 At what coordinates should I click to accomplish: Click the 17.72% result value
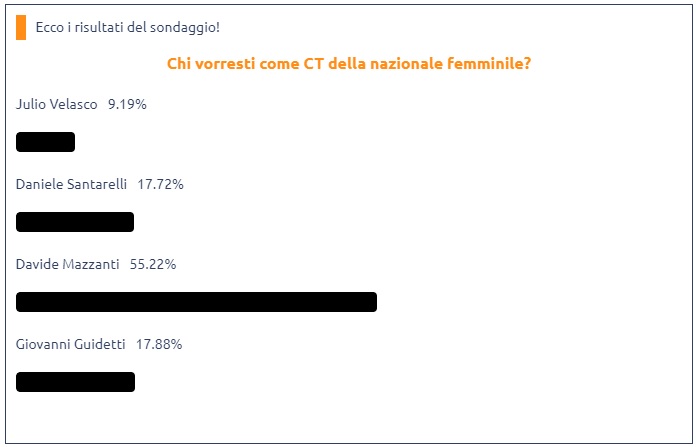[x=160, y=184]
